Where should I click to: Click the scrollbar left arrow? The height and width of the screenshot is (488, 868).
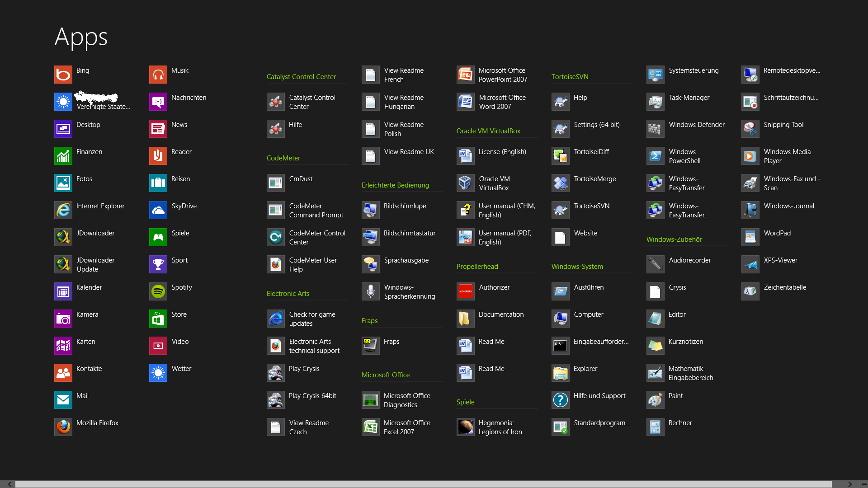(x=9, y=484)
